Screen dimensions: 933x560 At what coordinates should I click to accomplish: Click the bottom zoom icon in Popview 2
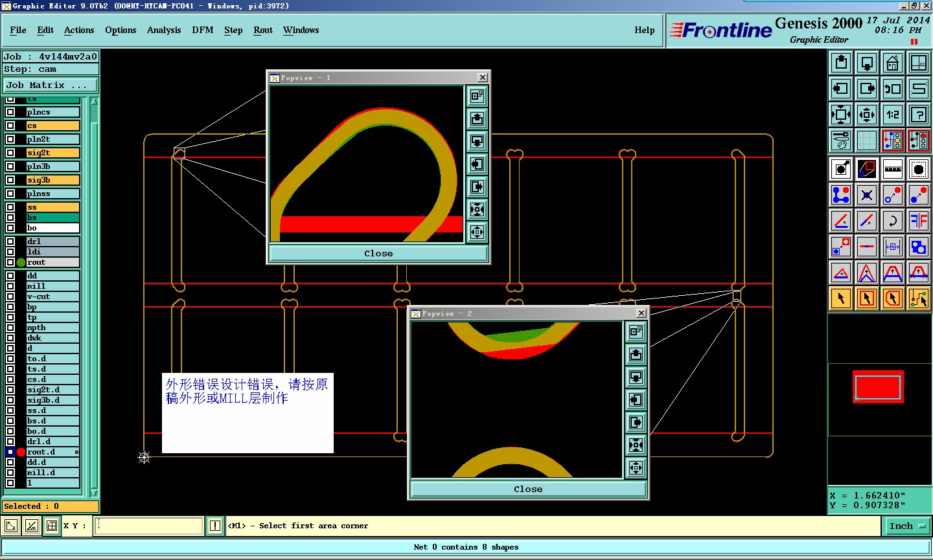point(636,467)
